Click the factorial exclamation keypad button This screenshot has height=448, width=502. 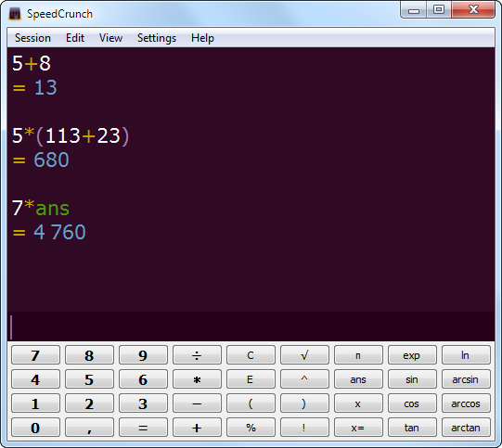click(304, 428)
